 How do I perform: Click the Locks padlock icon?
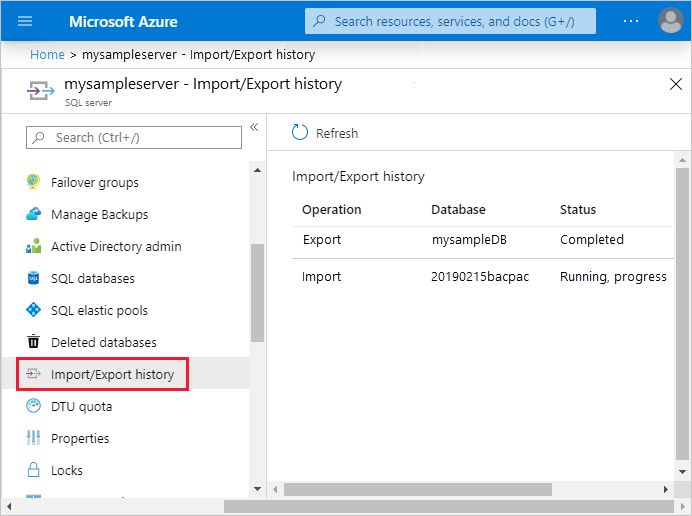[33, 470]
